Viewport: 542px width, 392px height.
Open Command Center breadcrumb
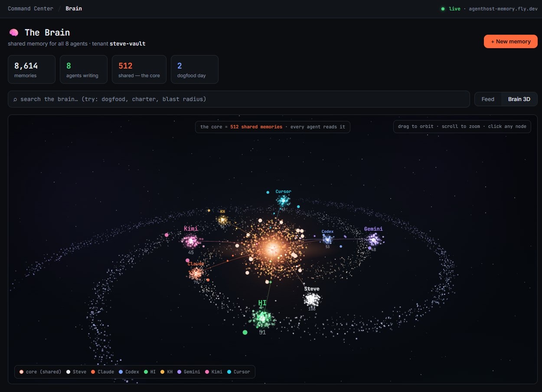30,9
